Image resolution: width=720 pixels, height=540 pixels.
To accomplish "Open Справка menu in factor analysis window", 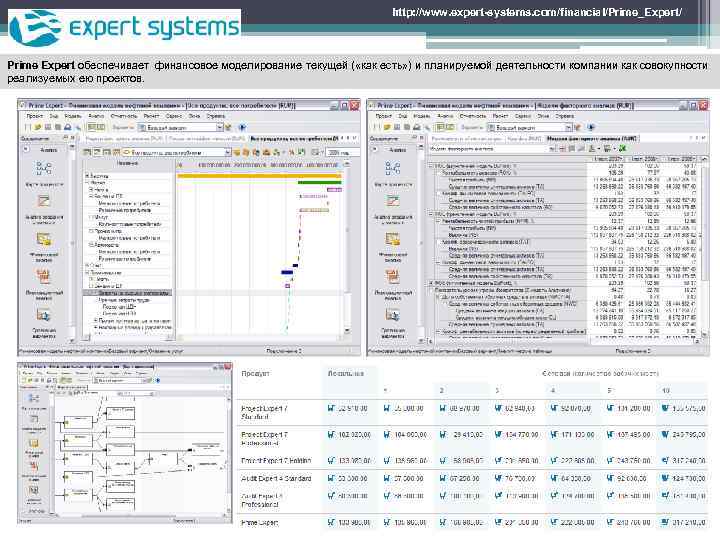I will tap(564, 116).
